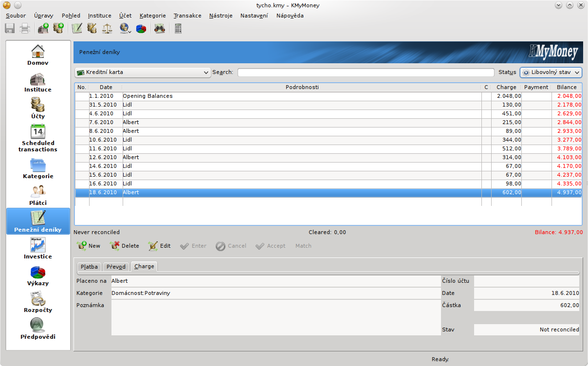Open the Kreditní karta account dropdown
The width and height of the screenshot is (588, 366).
pos(143,72)
